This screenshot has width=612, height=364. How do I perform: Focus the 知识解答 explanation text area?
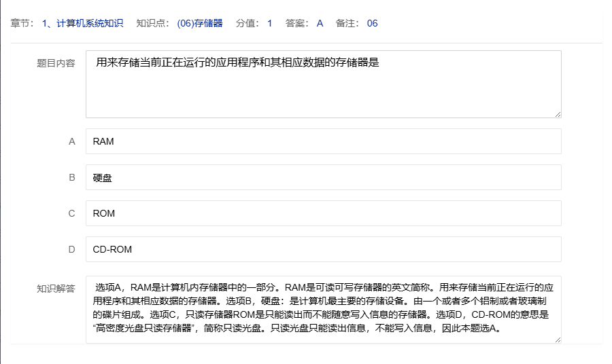323,309
